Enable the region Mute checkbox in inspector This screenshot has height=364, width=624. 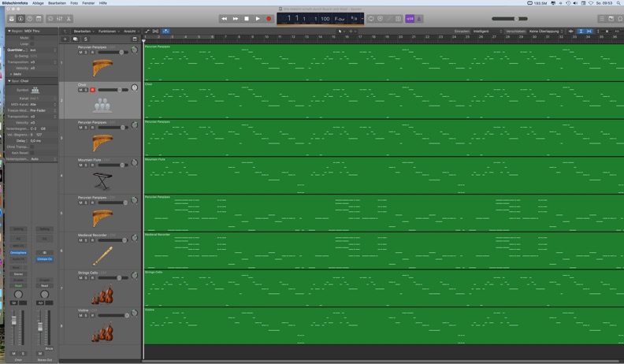32,38
